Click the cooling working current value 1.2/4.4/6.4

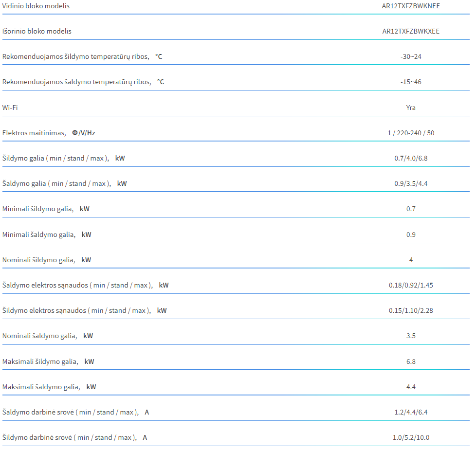tap(411, 412)
